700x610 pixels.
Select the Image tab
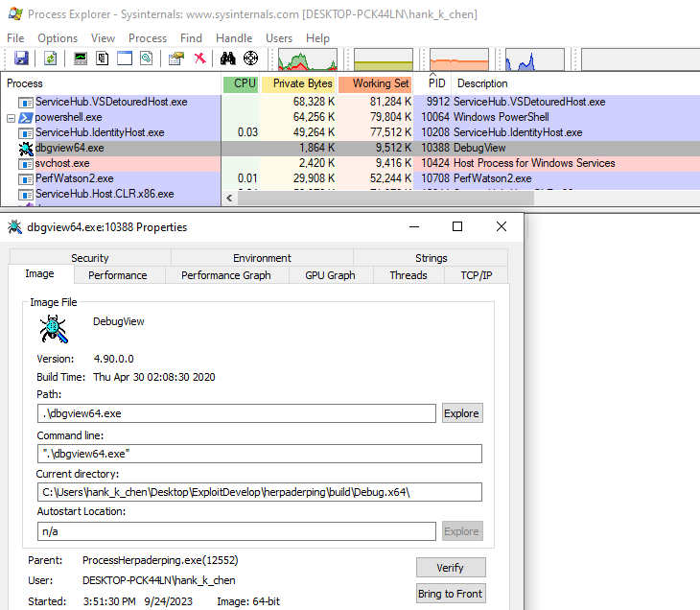click(39, 273)
